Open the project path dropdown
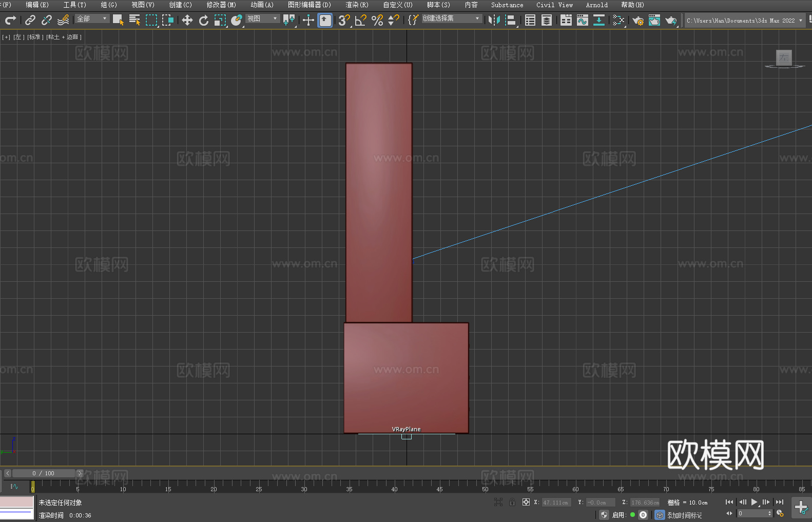Viewport: 812px width, 522px height. [x=744, y=21]
